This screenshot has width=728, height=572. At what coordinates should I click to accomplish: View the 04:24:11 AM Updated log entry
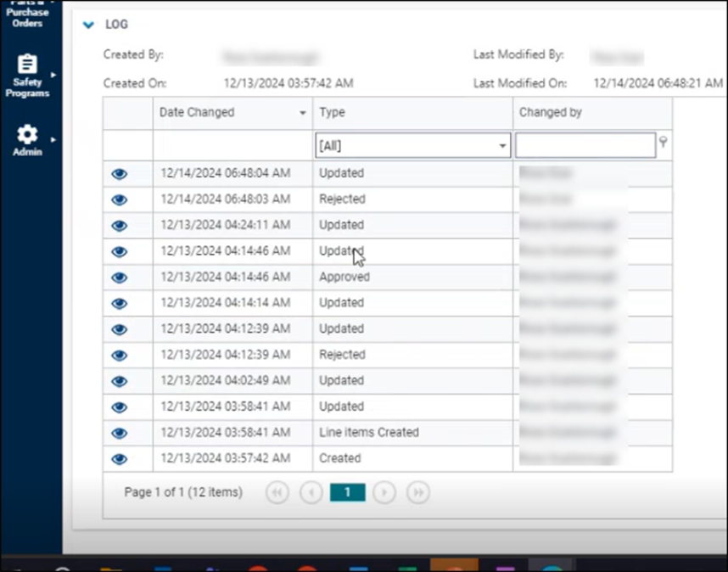(120, 226)
